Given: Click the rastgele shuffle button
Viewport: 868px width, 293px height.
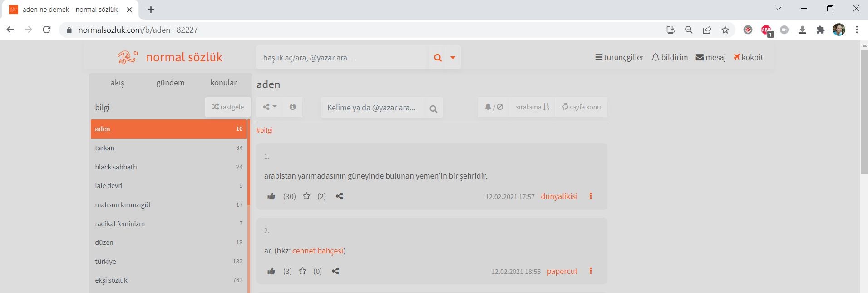Looking at the screenshot, I should [x=228, y=107].
